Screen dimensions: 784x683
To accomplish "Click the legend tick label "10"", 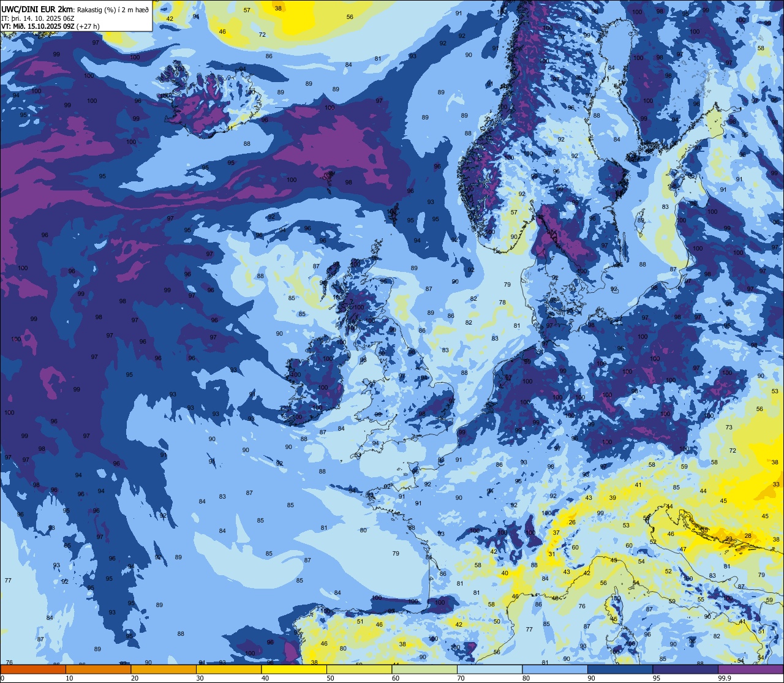I will [x=69, y=678].
